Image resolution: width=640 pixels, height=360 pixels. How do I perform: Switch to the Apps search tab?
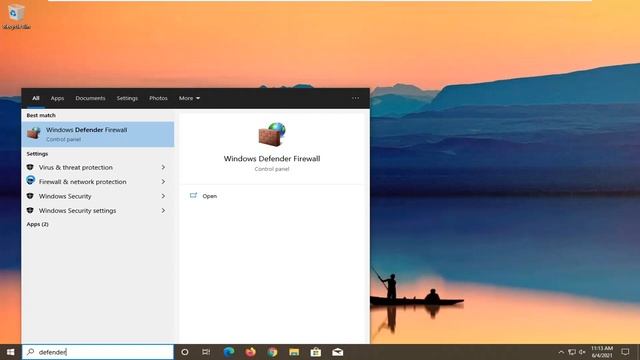coord(57,98)
